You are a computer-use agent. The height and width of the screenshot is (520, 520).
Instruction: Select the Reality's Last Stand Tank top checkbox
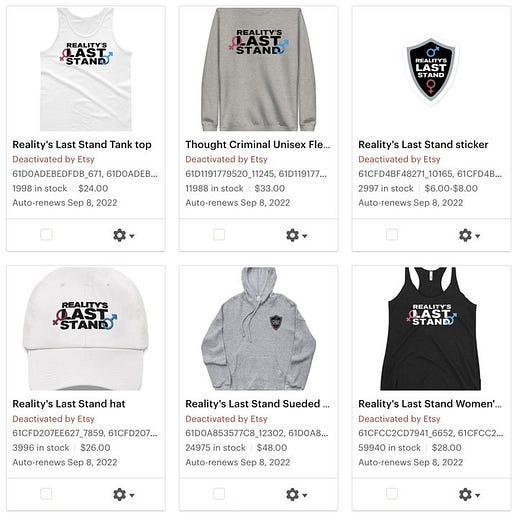click(46, 234)
